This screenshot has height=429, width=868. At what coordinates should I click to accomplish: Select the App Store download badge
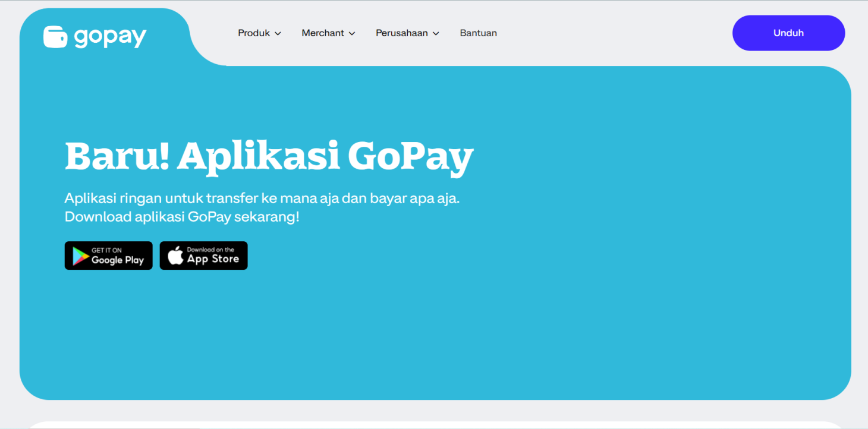203,255
